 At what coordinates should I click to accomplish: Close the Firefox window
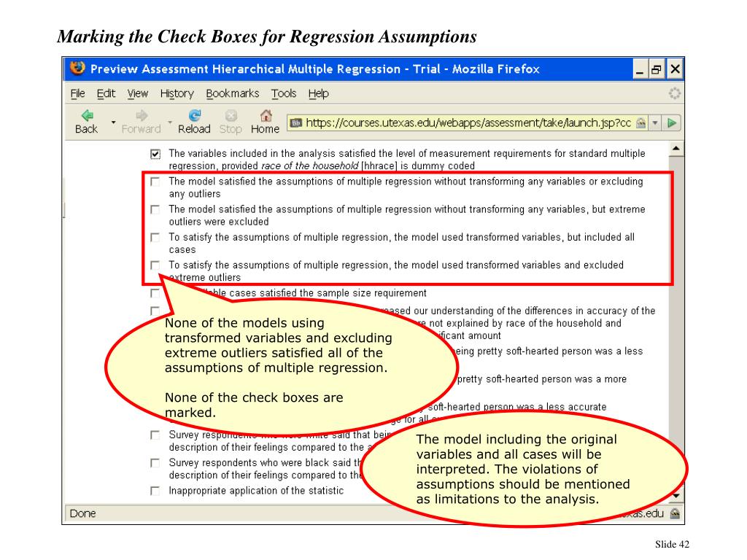675,69
